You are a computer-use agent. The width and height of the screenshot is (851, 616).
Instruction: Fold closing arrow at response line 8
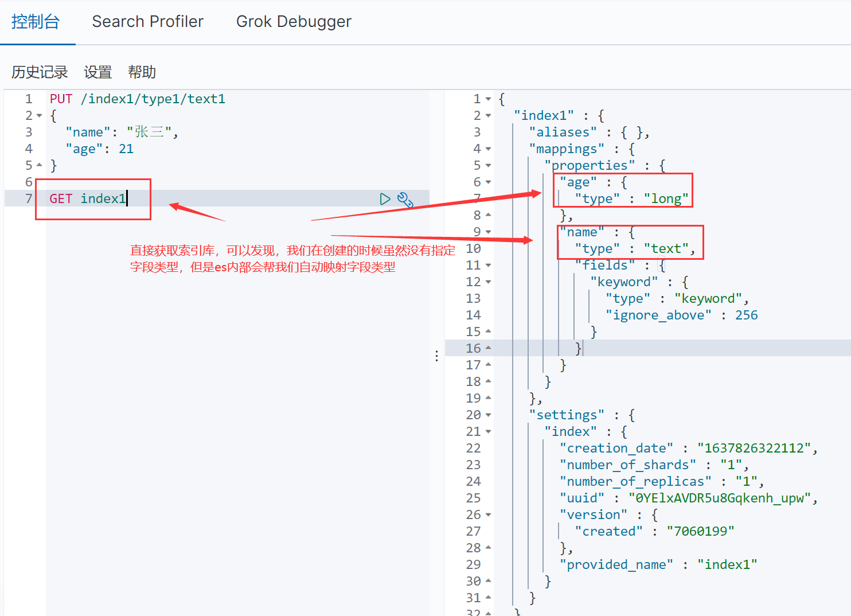click(488, 216)
